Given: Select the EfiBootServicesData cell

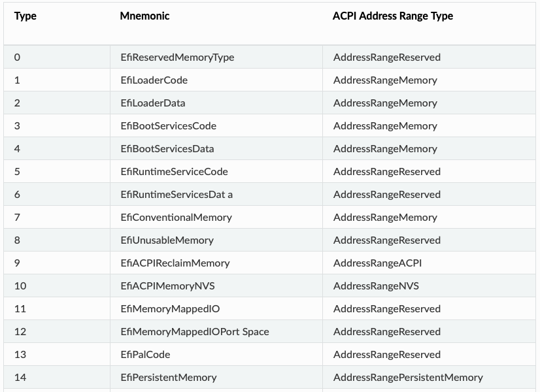Looking at the screenshot, I should (x=167, y=149).
